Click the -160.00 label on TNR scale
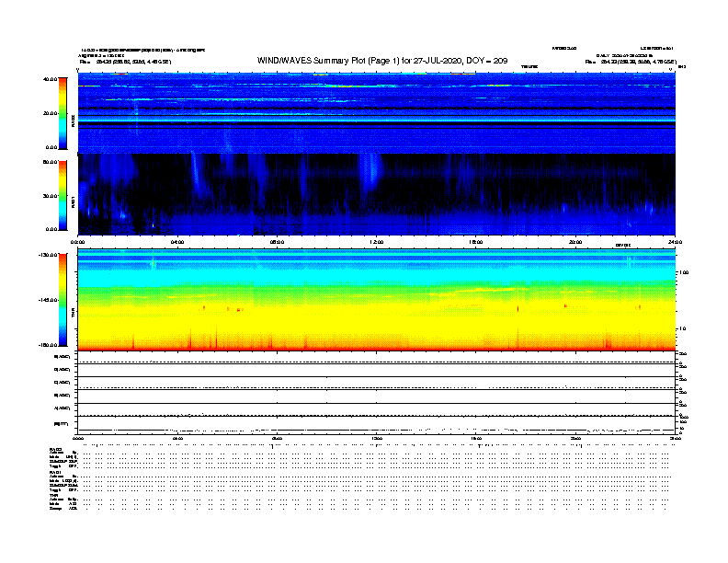Screen dimensions: 728x563 (48, 345)
